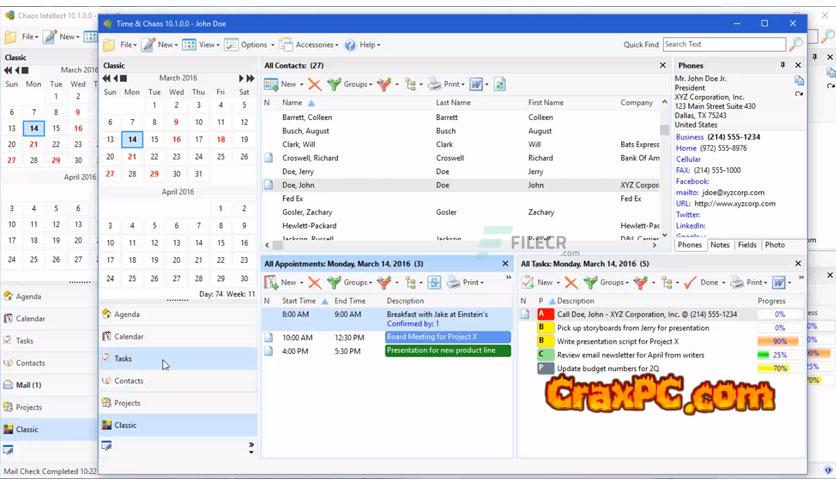Click the refresh icon in Contacts toolbar
836x484 pixels.
[500, 85]
